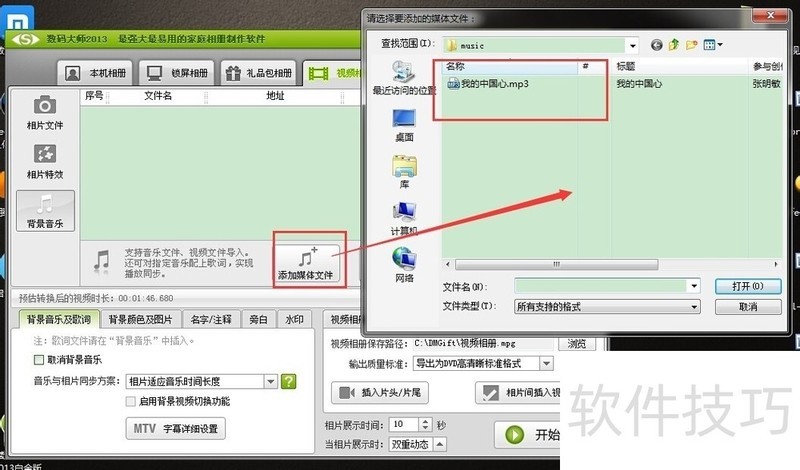
Task: Click the 地址 column header in music list
Action: [x=274, y=96]
